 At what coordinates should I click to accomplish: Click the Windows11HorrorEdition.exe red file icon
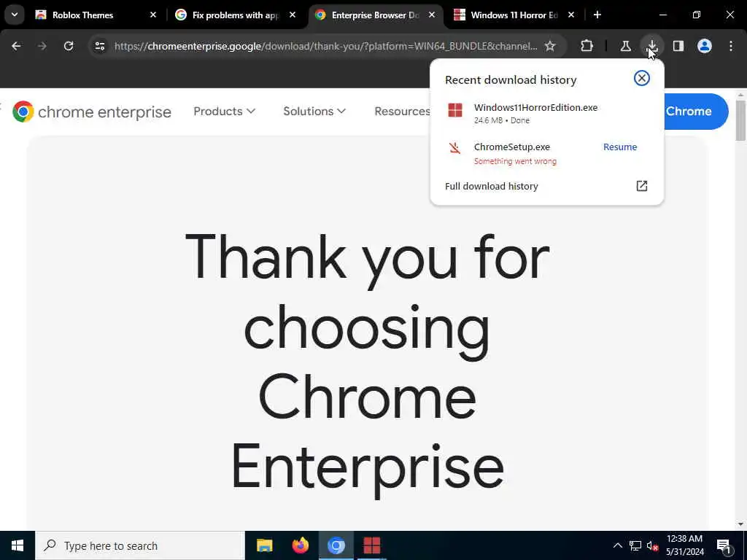tap(455, 111)
